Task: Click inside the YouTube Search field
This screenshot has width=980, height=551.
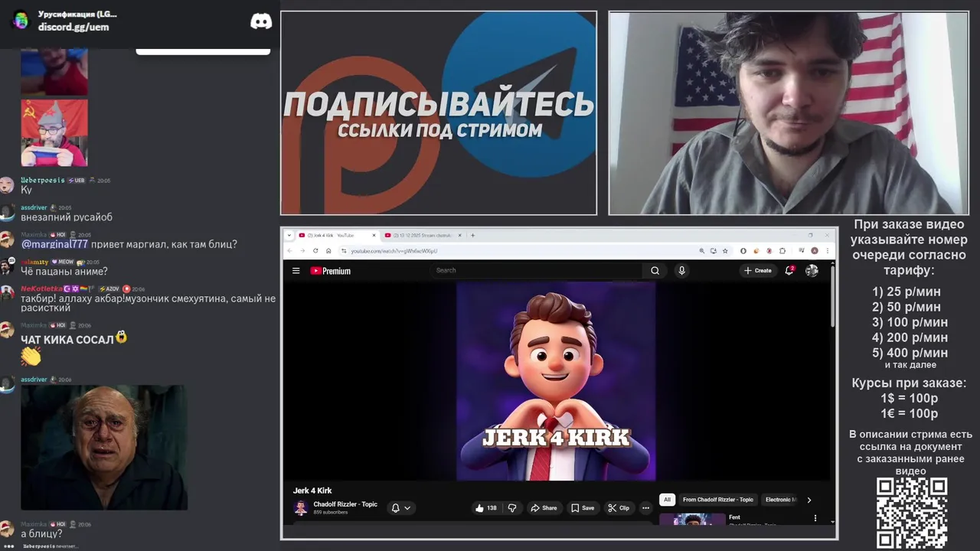Action: 536,270
